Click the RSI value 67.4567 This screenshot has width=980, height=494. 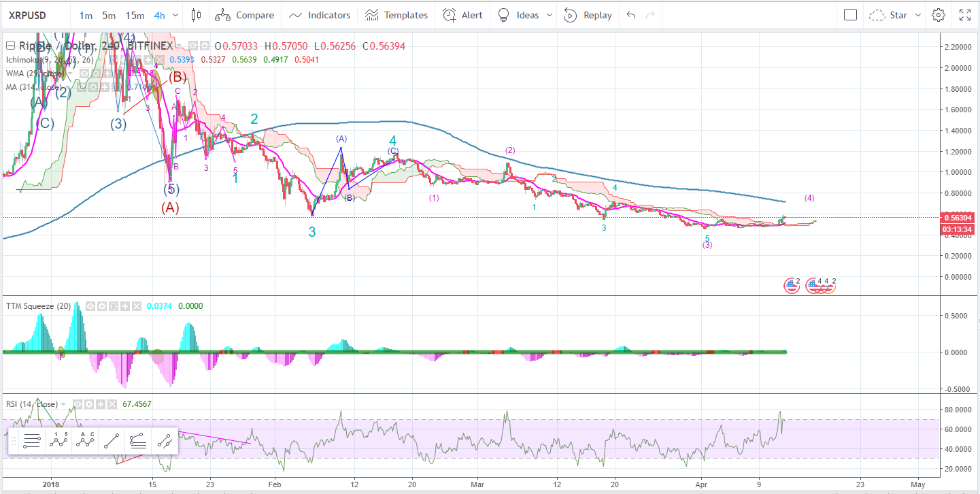point(137,404)
